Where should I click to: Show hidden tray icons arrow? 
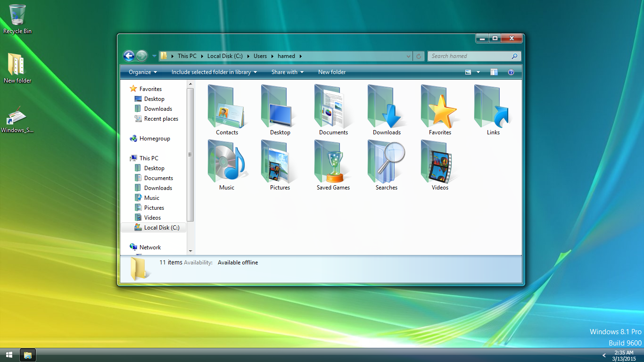point(604,355)
